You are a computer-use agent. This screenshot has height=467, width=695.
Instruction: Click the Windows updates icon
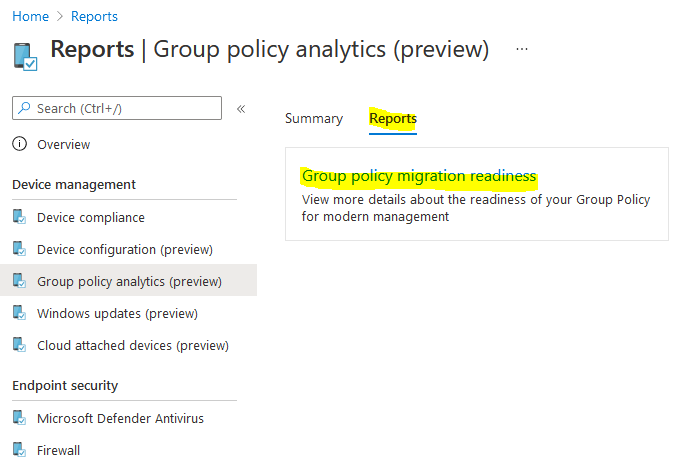(x=19, y=313)
